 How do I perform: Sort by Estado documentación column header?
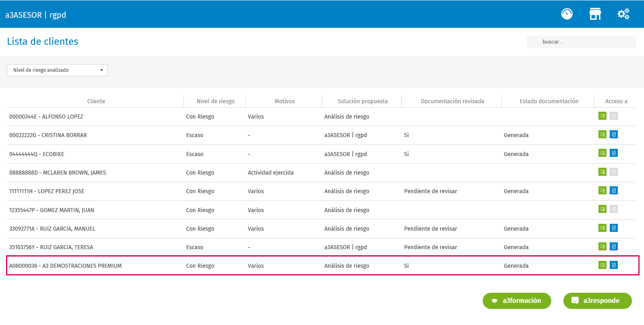tap(549, 101)
